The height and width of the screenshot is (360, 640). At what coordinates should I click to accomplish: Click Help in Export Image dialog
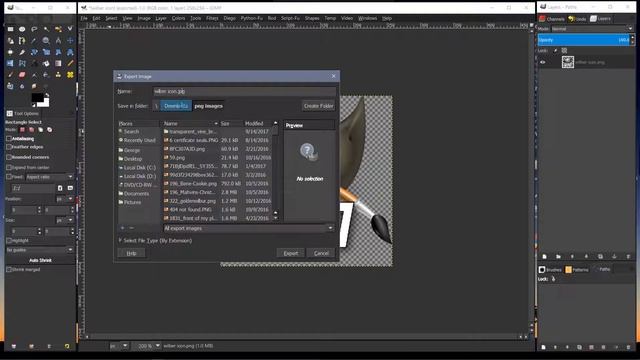click(x=131, y=253)
